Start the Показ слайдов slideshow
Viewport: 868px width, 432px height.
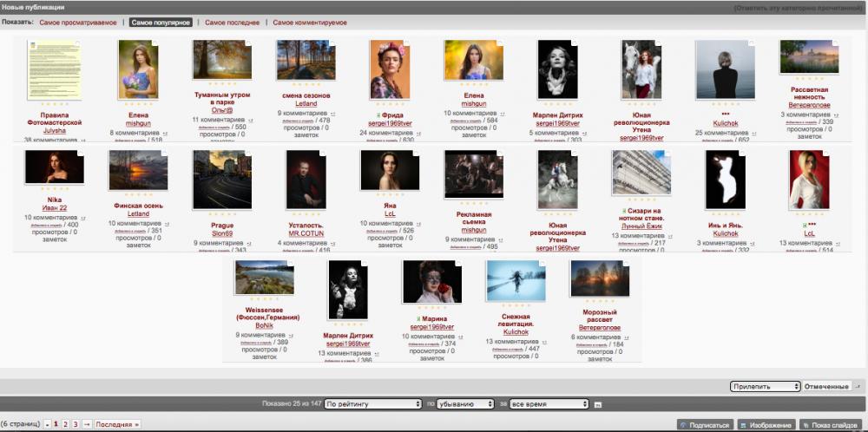832,425
